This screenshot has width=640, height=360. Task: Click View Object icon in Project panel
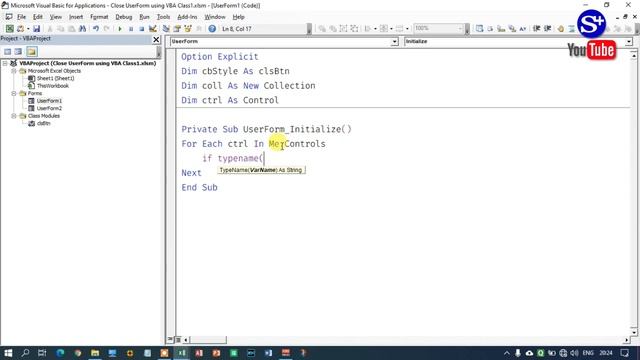coord(18,51)
